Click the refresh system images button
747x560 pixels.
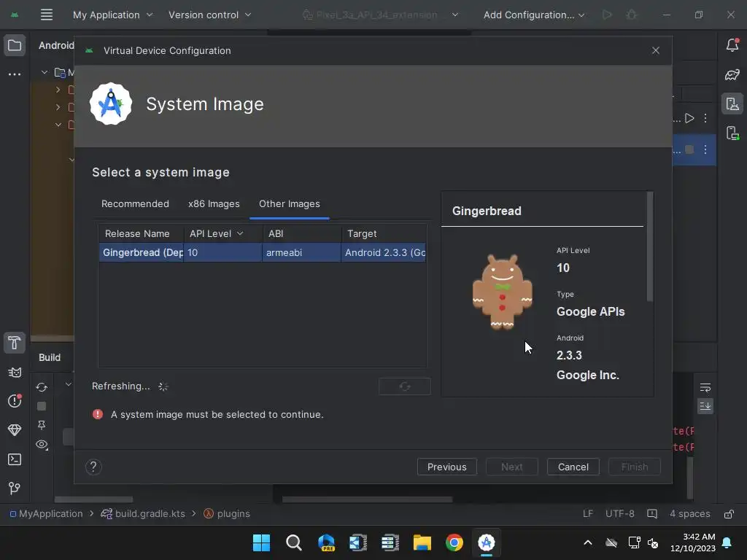pyautogui.click(x=405, y=386)
